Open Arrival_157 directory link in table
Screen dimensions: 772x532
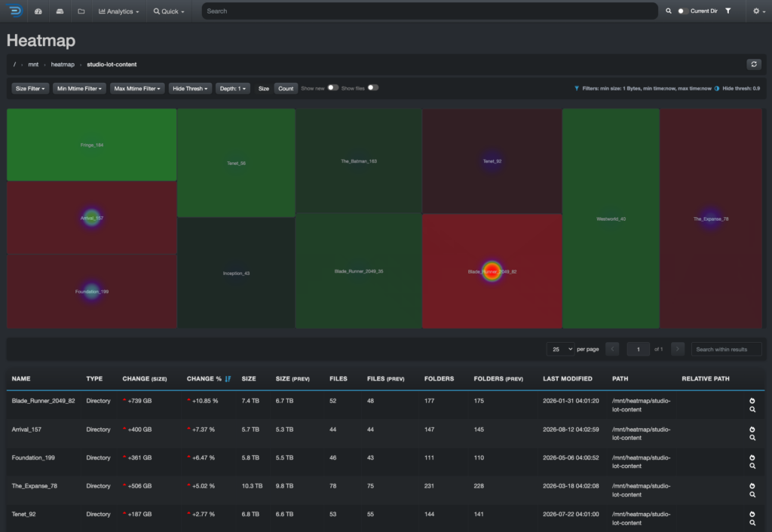point(26,430)
